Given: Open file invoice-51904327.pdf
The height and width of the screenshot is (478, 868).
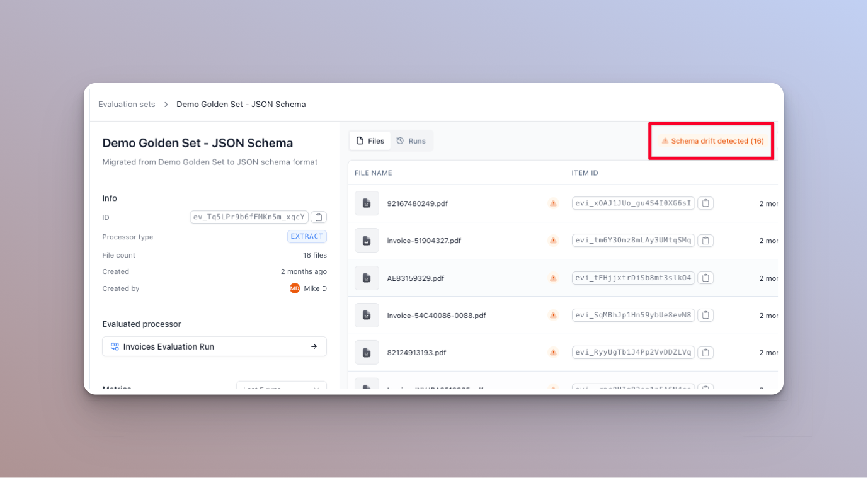Looking at the screenshot, I should point(424,241).
